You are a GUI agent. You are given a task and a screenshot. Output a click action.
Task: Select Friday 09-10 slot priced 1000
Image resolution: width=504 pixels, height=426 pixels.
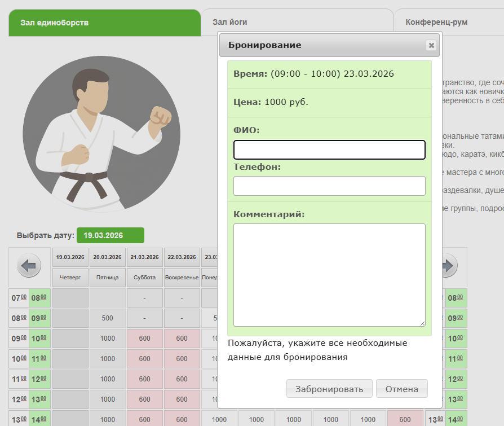(107, 338)
